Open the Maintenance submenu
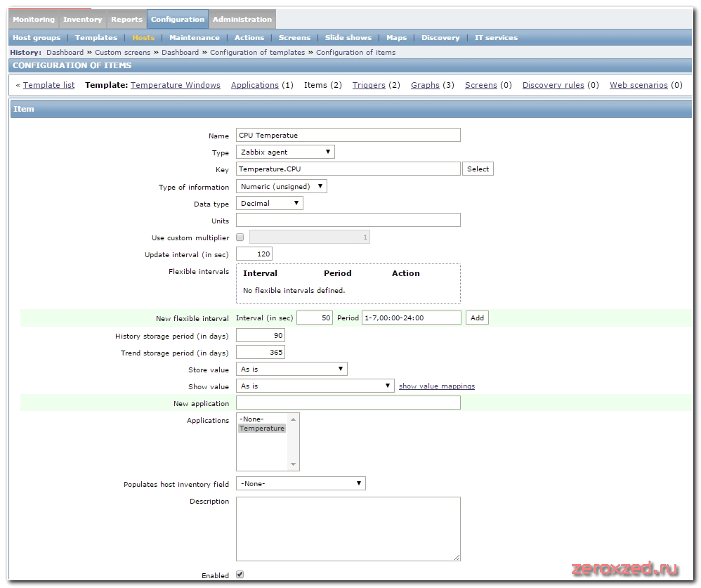The image size is (701, 588). point(194,38)
